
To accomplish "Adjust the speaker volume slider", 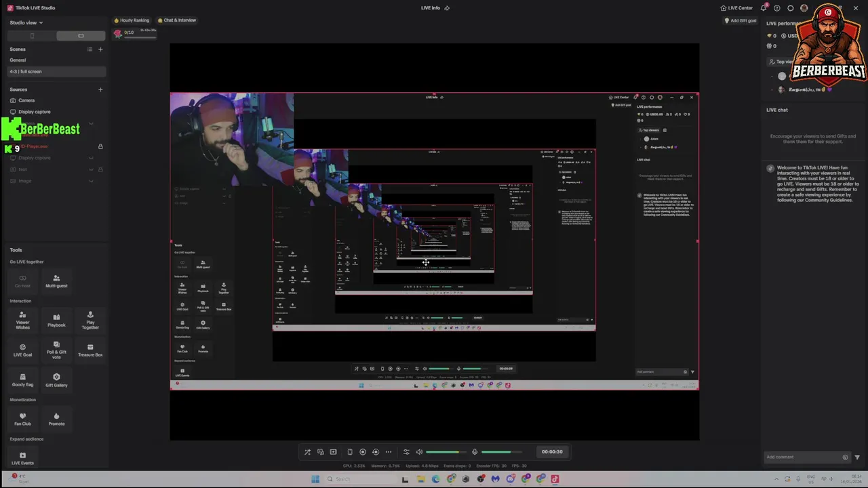I will (x=446, y=452).
